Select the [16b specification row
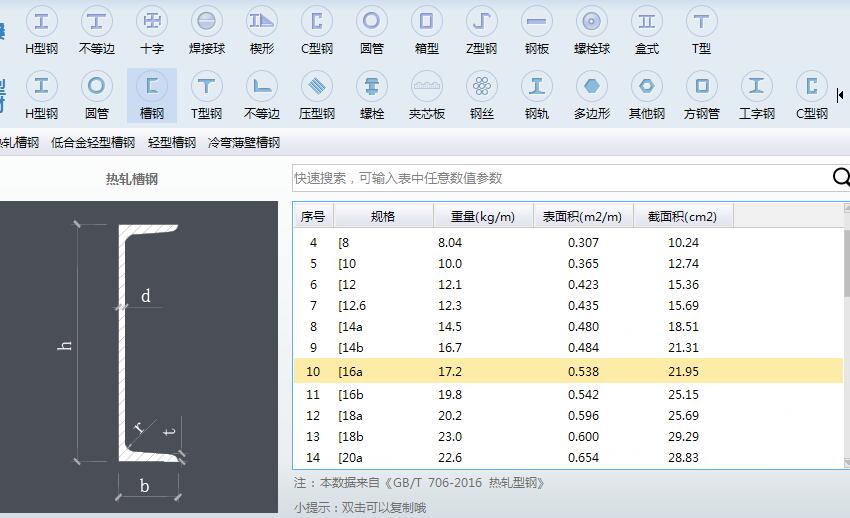The height and width of the screenshot is (518, 850). click(568, 394)
